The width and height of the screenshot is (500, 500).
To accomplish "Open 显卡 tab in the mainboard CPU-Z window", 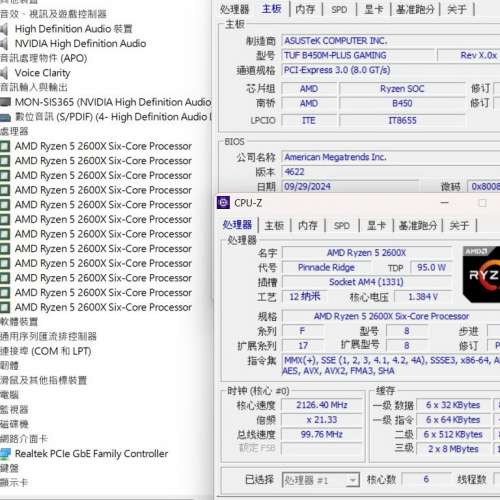I will (x=374, y=9).
